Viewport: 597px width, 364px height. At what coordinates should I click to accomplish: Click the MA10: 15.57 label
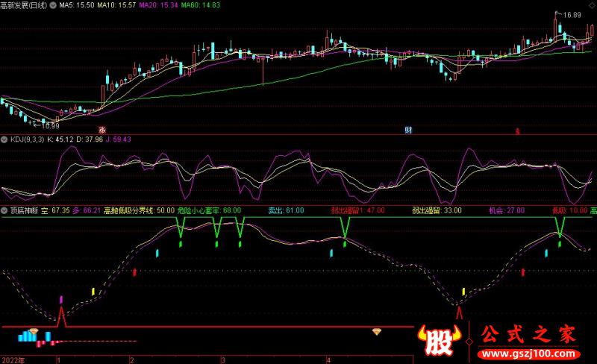click(x=116, y=5)
